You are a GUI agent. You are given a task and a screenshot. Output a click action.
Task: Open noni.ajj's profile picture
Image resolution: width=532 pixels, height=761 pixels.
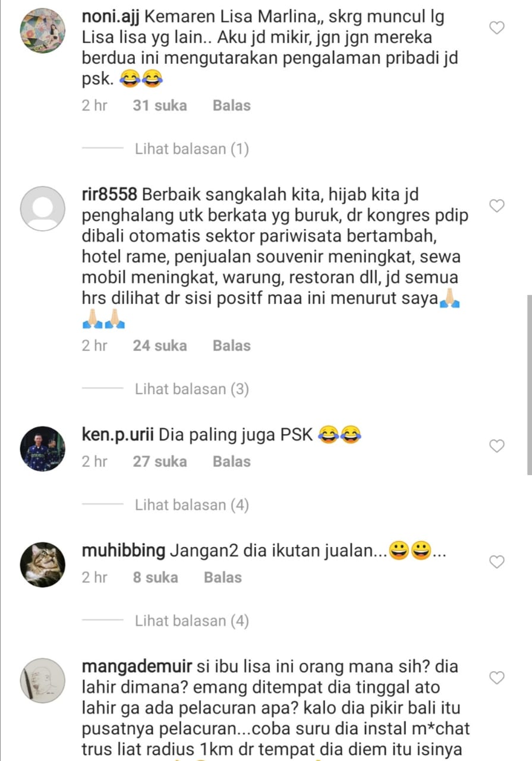[43, 32]
